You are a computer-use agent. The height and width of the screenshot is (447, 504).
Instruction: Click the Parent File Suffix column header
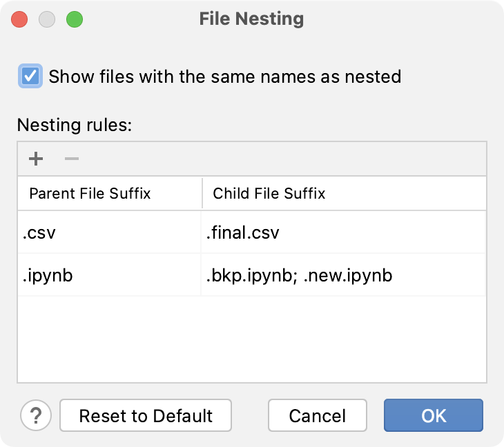point(90,194)
